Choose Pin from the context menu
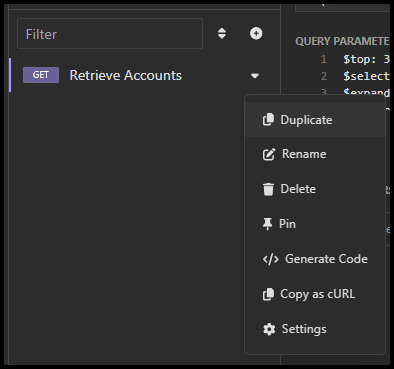This screenshot has height=369, width=394. 315,224
